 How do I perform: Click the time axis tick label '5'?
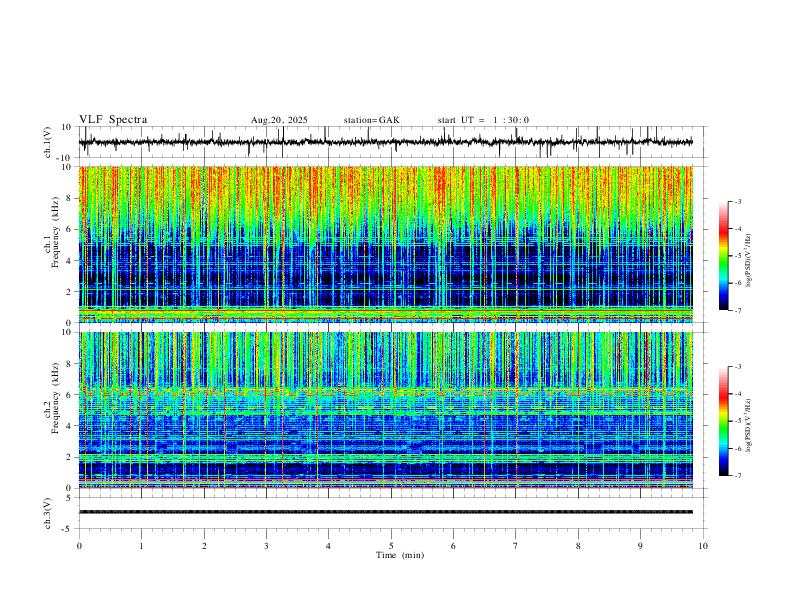click(391, 546)
